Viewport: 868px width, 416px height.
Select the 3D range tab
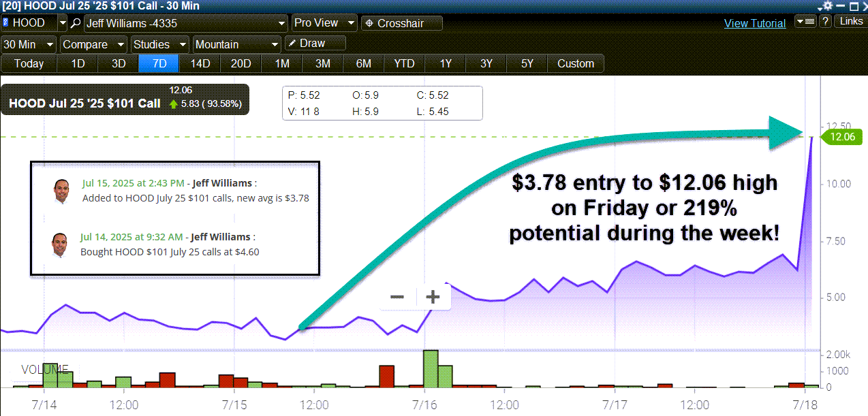point(119,63)
